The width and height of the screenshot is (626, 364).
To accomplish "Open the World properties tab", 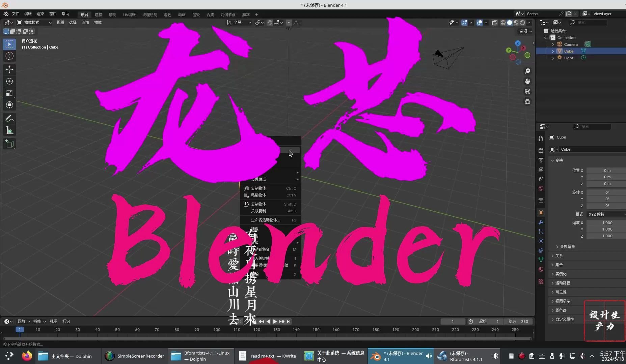I will [541, 188].
